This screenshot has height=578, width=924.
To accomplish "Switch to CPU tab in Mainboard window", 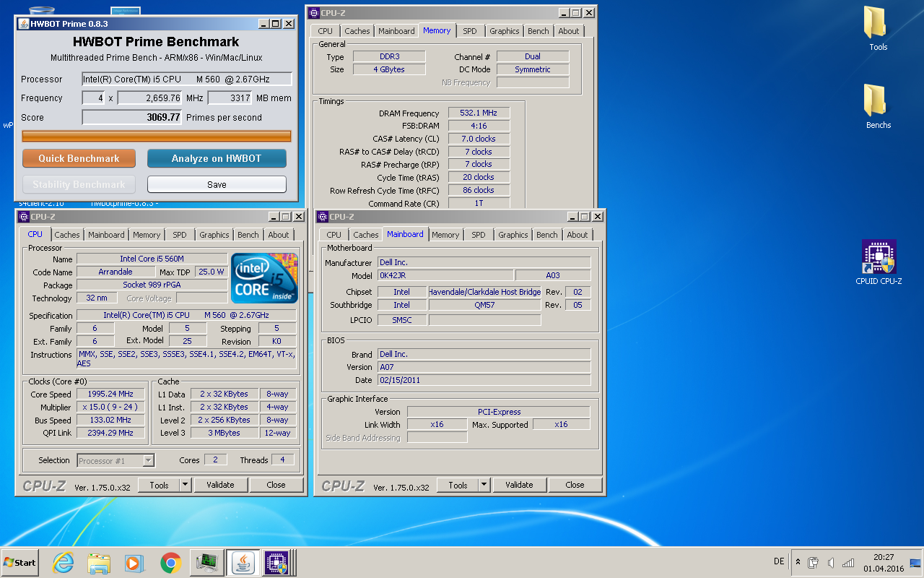I will (x=334, y=235).
